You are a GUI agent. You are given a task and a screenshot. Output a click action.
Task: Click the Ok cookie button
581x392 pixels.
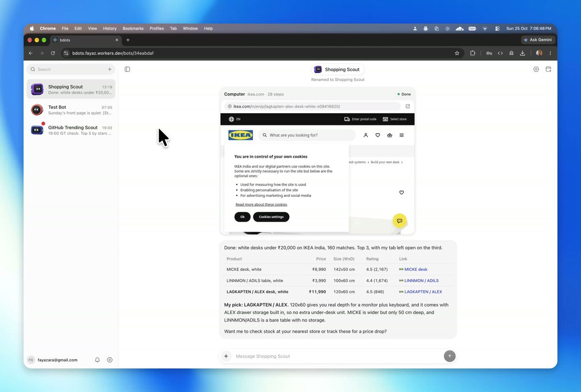(243, 217)
